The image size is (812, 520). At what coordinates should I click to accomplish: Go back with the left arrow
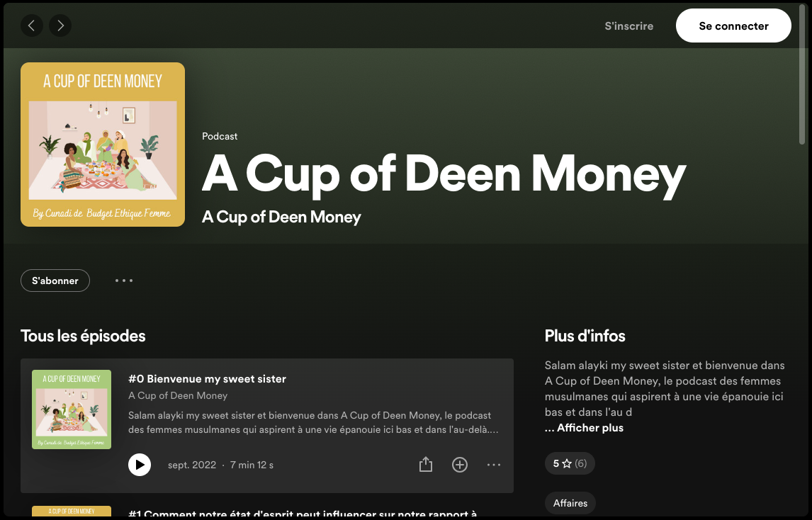point(32,26)
